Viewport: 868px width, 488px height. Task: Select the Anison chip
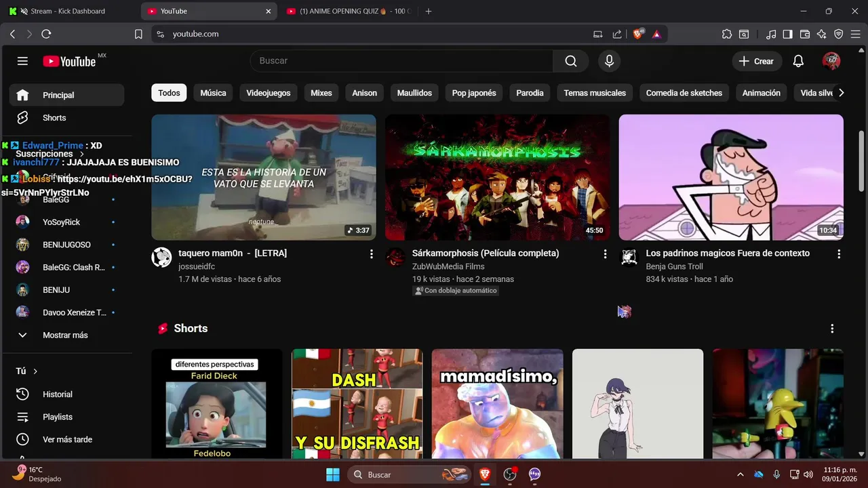(x=364, y=93)
